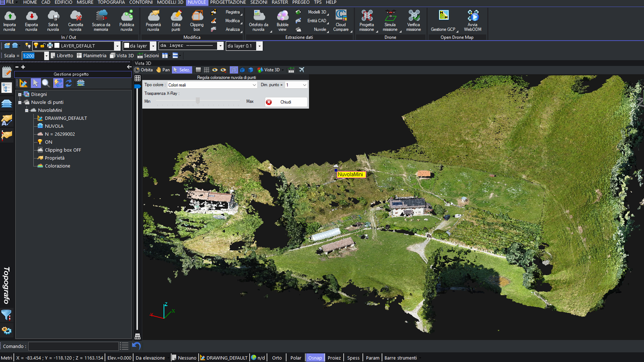Activate the Pan tool
Screen dimensions: 644x362
pos(163,70)
